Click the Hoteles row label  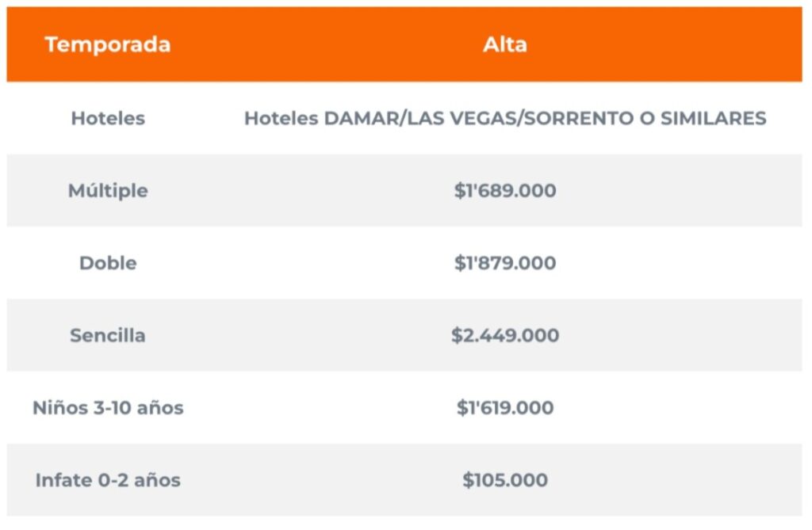click(x=108, y=119)
